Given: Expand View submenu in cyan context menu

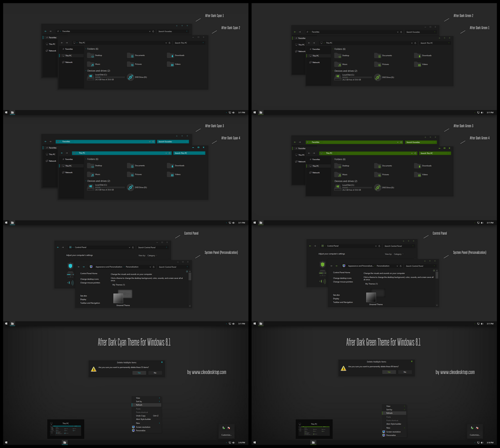Looking at the screenshot, I should click(x=147, y=398).
